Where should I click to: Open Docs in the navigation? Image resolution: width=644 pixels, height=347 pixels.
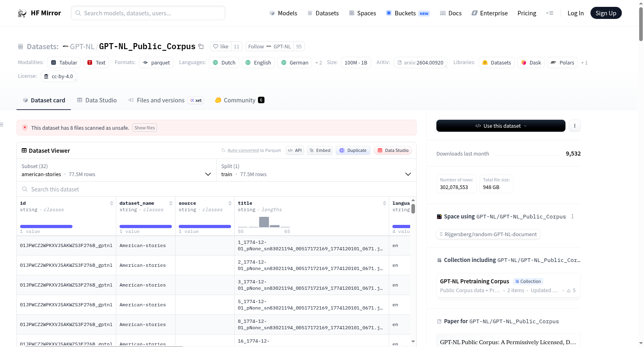pos(451,13)
